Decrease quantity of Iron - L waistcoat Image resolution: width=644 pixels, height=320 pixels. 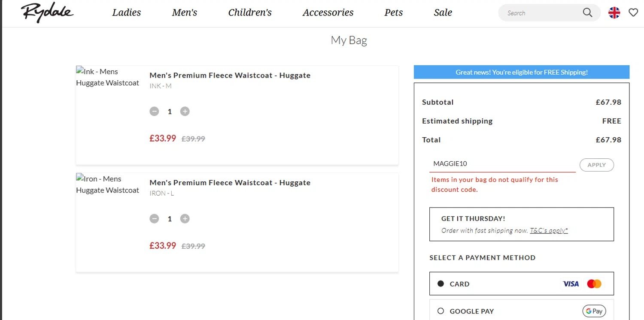[154, 219]
